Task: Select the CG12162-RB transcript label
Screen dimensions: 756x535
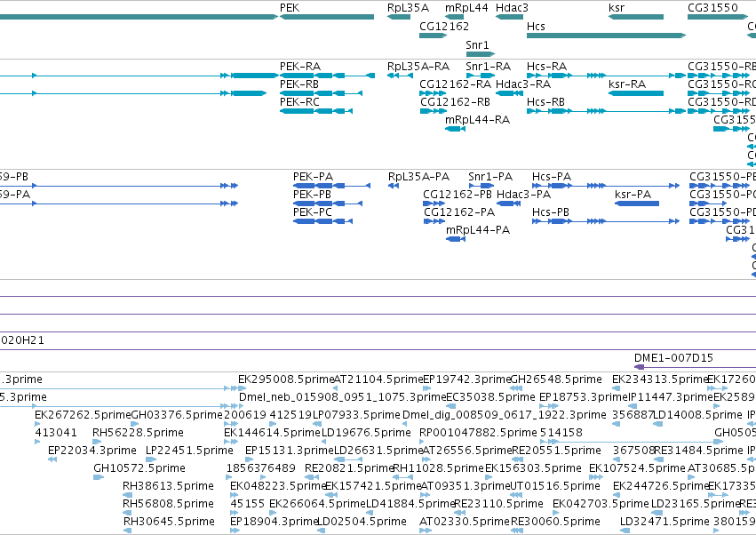Action: coord(455,102)
